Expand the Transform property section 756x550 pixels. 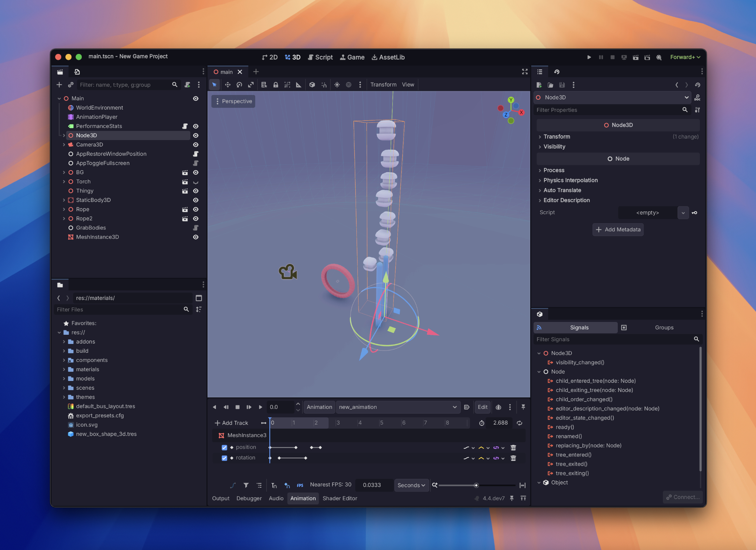coord(557,136)
